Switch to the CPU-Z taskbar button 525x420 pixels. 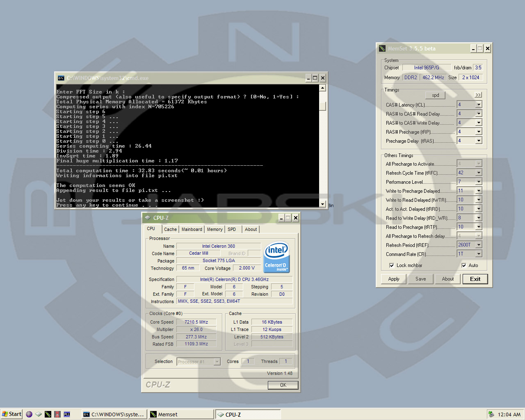tap(248, 414)
